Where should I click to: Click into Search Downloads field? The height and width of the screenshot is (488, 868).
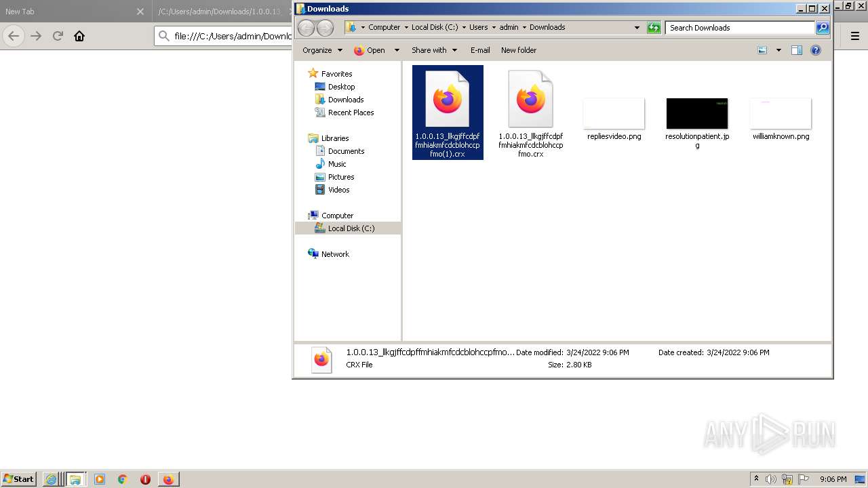coord(741,28)
